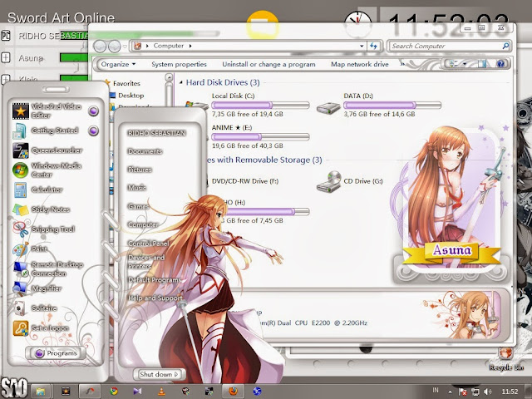
Task: Launch VLC media player from taskbar
Action: point(162,392)
